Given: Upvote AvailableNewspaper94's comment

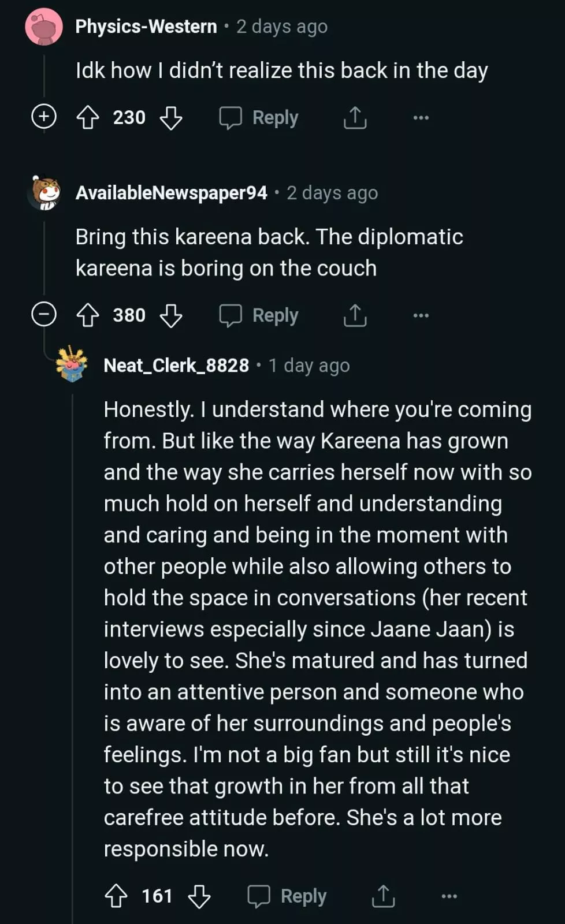Looking at the screenshot, I should pos(88,315).
